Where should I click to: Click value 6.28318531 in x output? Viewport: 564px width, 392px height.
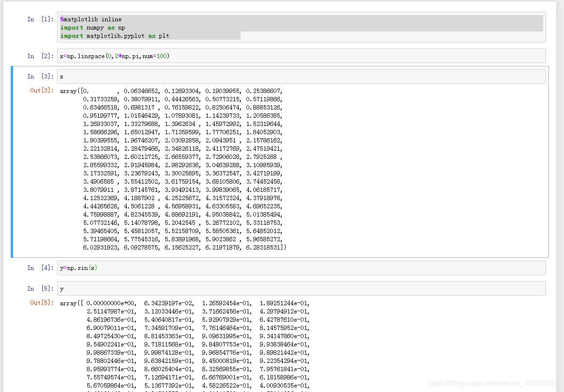click(263, 248)
